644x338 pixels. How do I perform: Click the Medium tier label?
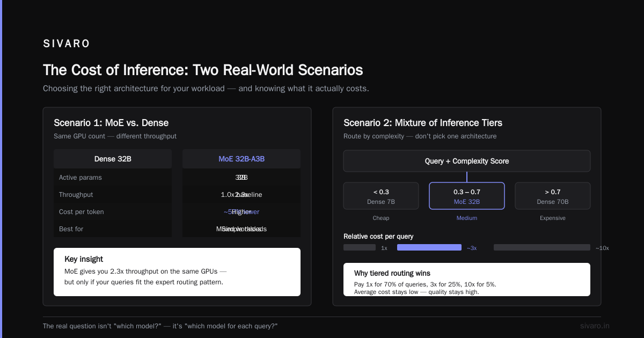point(467,218)
